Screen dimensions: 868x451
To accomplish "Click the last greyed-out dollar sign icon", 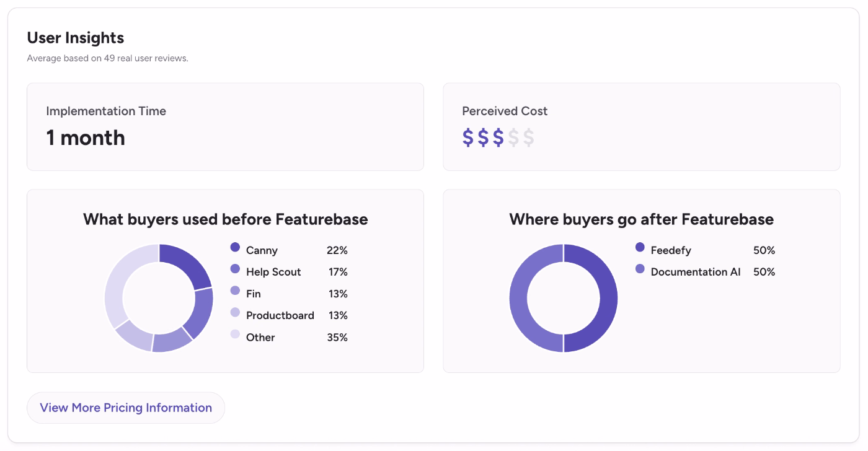I will pos(529,138).
